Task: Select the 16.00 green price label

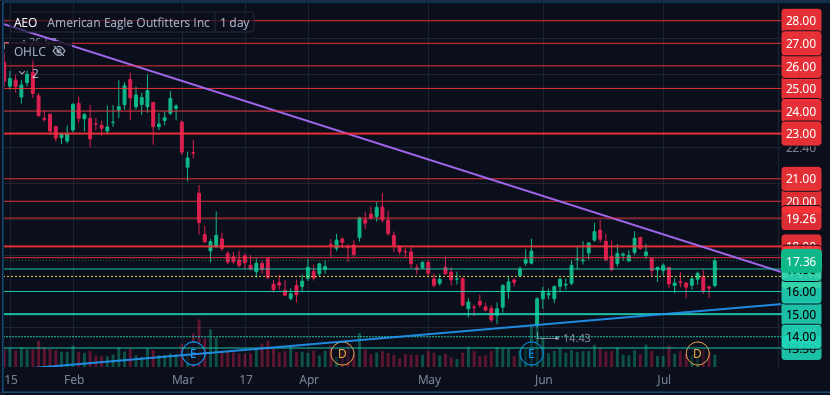Action: [801, 291]
